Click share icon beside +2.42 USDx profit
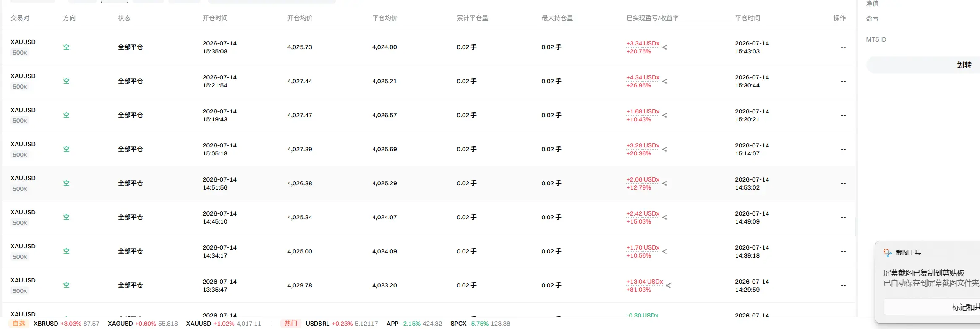This screenshot has width=980, height=329. pyautogui.click(x=665, y=217)
